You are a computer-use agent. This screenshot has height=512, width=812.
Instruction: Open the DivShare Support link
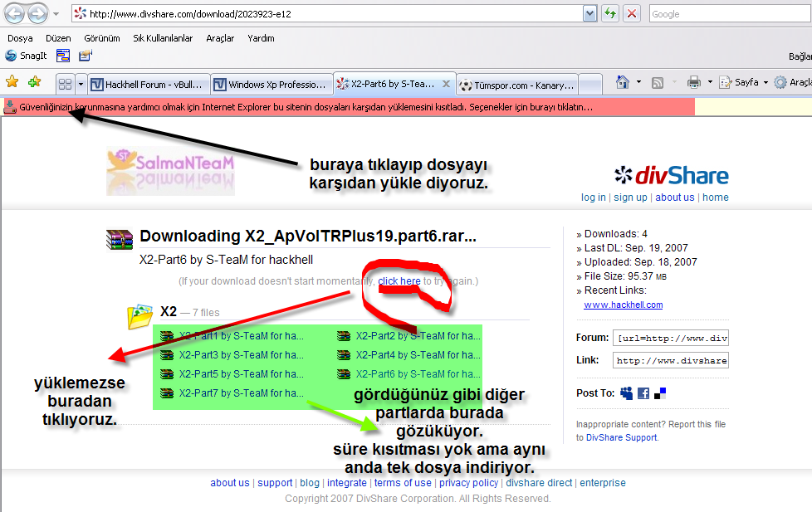pos(621,437)
